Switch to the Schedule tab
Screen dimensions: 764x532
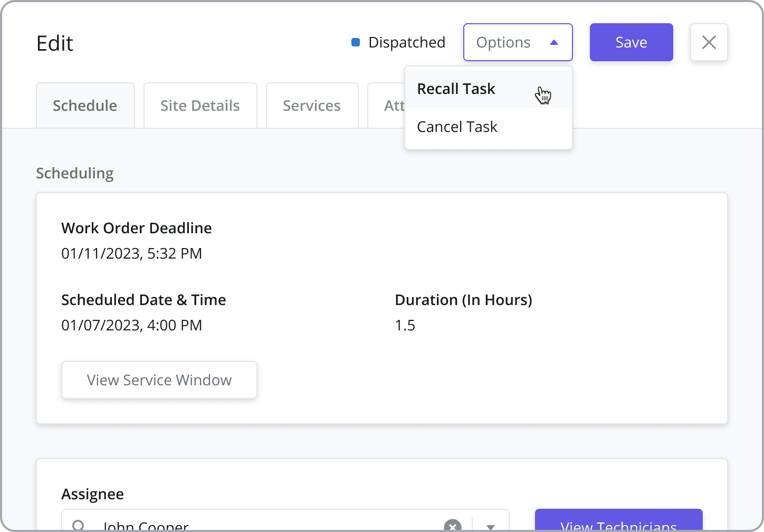tap(85, 106)
